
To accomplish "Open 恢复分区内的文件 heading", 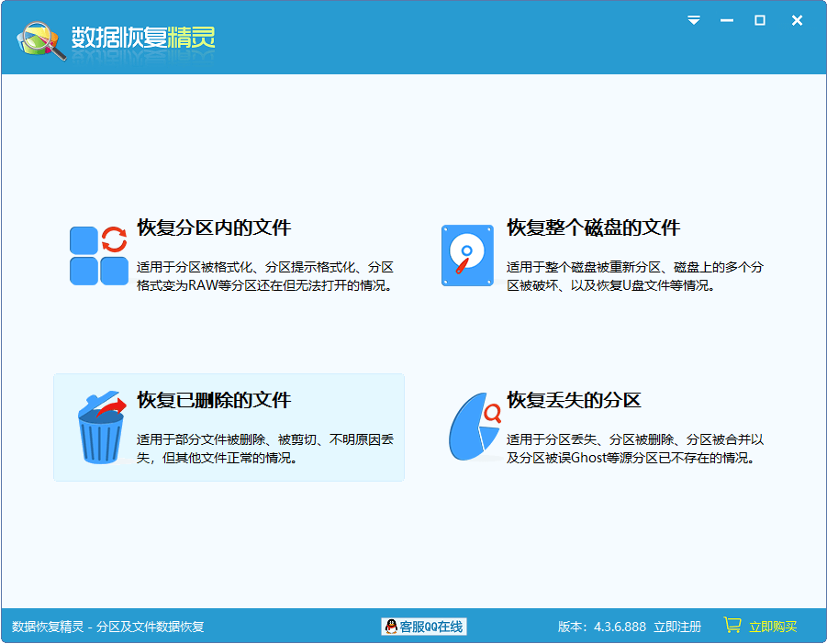I will (x=214, y=228).
